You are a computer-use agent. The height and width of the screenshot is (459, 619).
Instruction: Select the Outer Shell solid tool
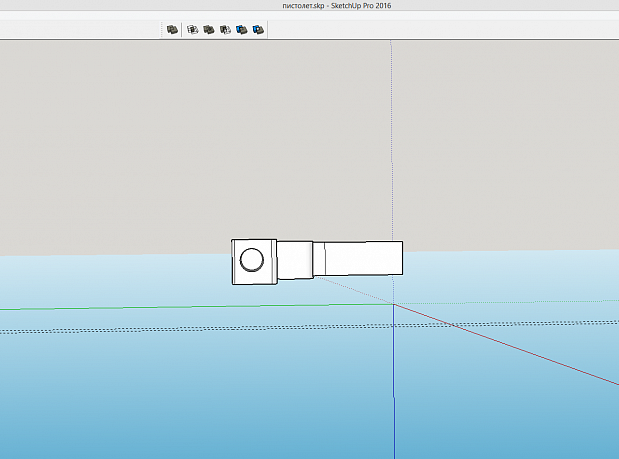coord(172,30)
